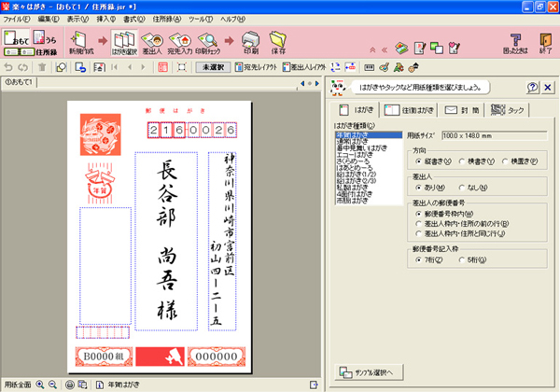
Task: Click the 印刷 (Print) printer icon
Action: [251, 42]
